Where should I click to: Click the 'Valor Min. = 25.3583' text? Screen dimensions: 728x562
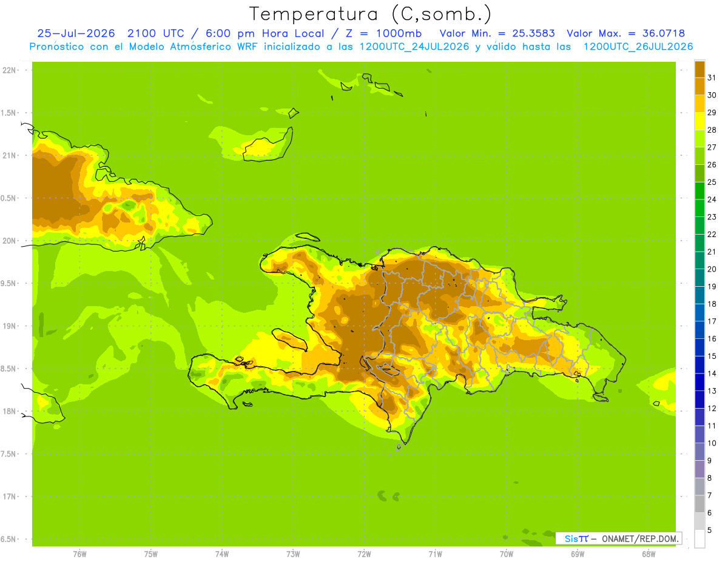[x=497, y=34]
